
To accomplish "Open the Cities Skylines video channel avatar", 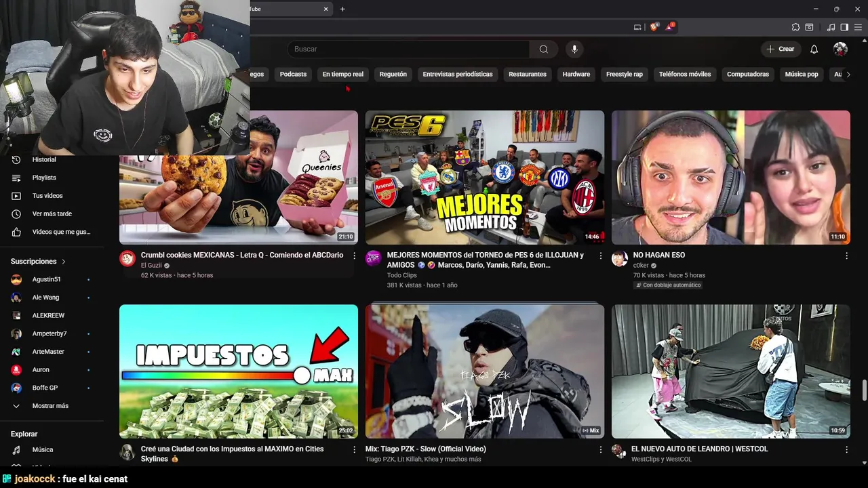I will (127, 452).
